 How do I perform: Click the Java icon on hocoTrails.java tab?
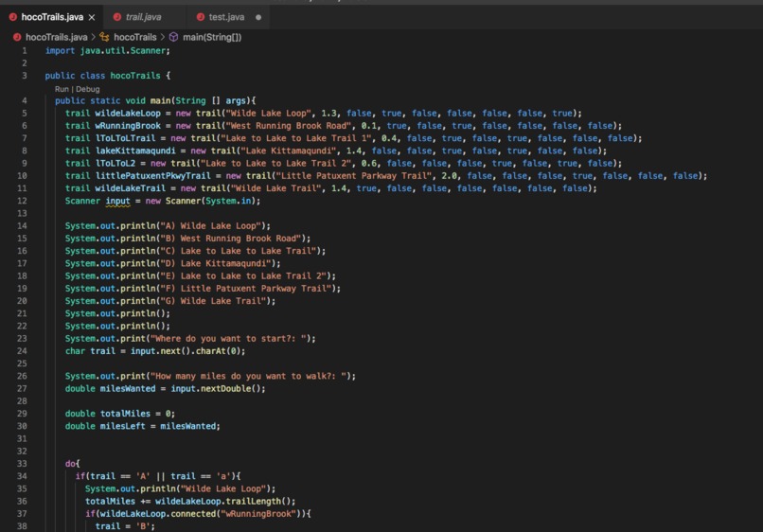(12, 17)
